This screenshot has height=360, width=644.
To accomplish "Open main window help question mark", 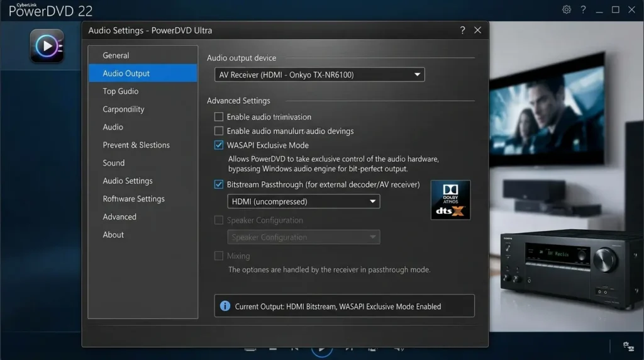I will coord(583,9).
